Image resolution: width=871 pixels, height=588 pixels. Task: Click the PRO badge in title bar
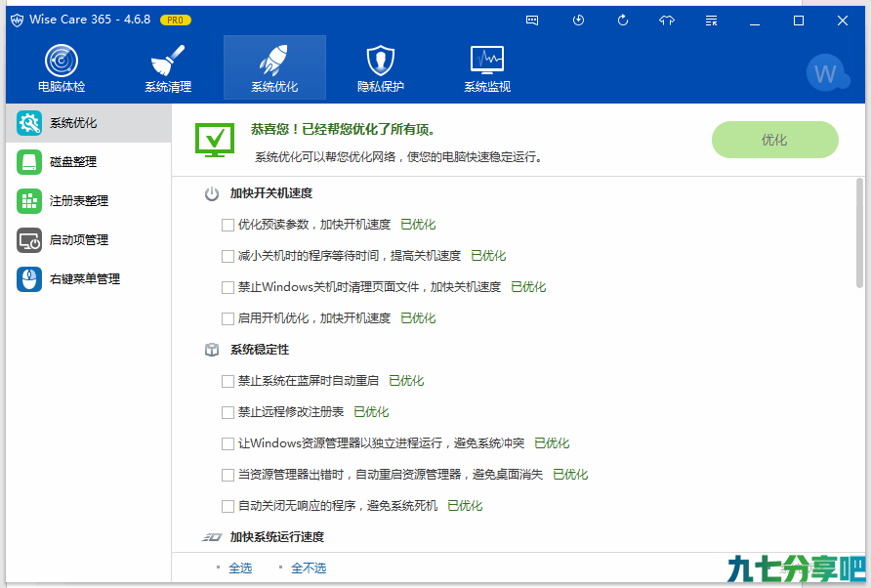[x=176, y=20]
